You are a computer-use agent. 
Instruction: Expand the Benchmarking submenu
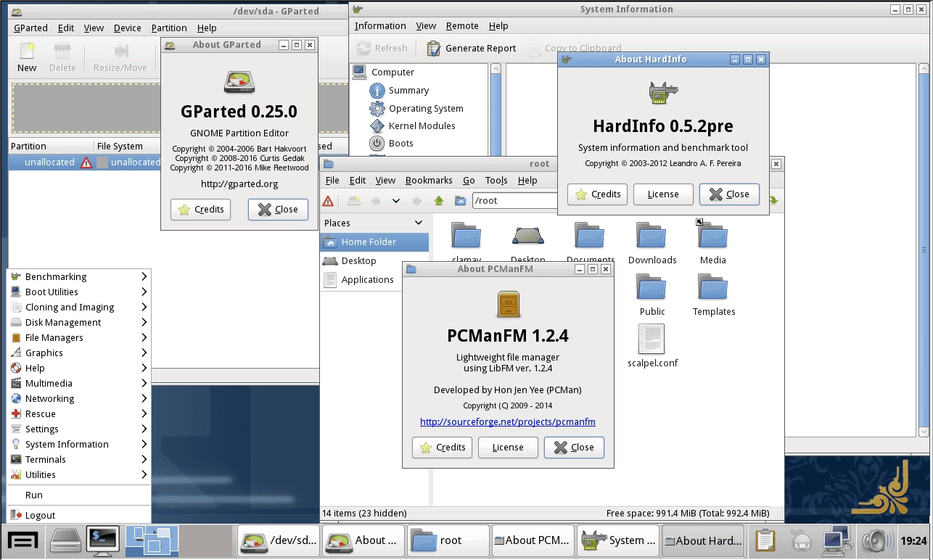[79, 276]
